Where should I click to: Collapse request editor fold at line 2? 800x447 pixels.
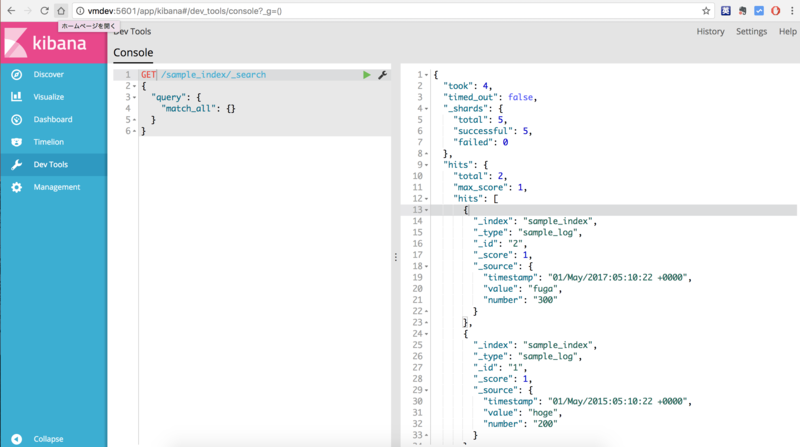135,86
